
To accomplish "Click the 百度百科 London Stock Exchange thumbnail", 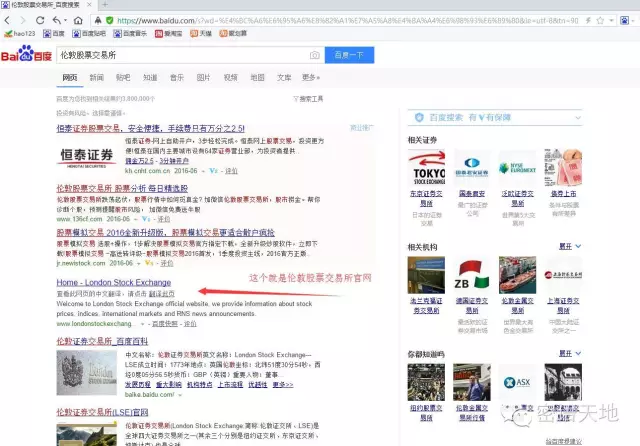I will [87, 373].
